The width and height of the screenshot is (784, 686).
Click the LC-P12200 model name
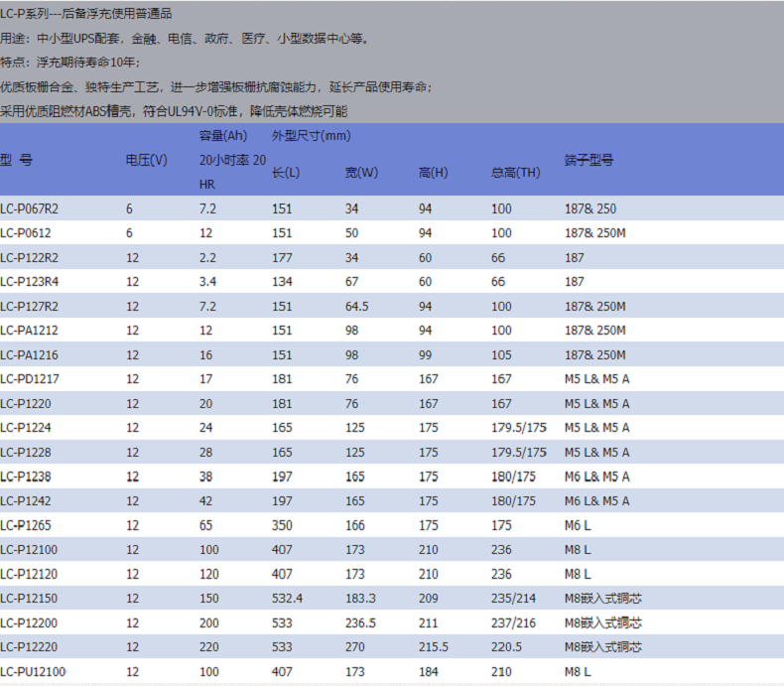[29, 623]
